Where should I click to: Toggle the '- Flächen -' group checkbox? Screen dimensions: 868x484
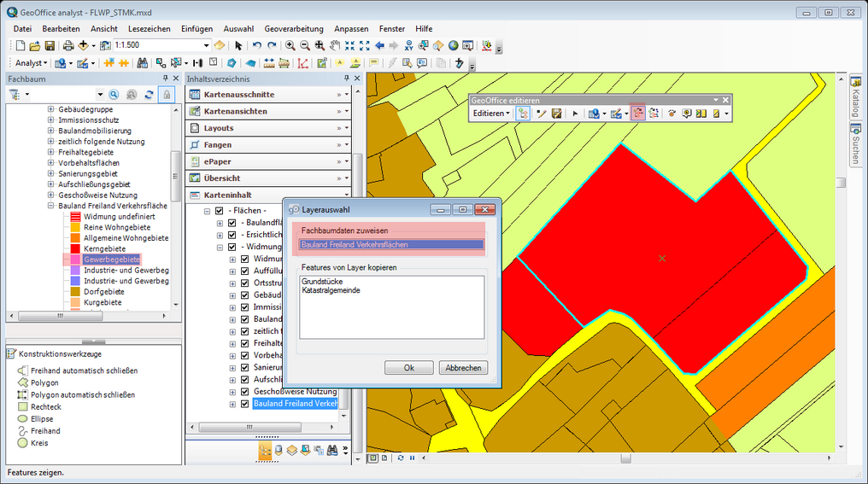[220, 211]
